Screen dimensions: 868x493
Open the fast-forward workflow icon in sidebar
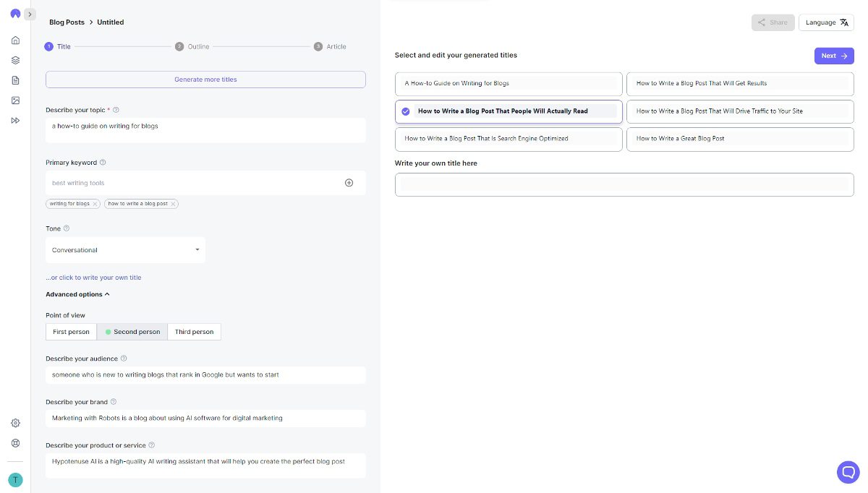coord(15,121)
